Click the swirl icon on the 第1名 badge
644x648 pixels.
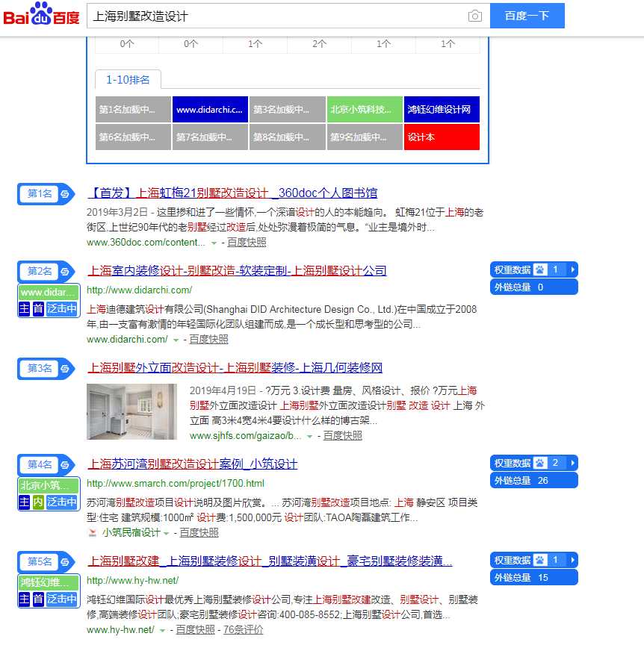65,194
